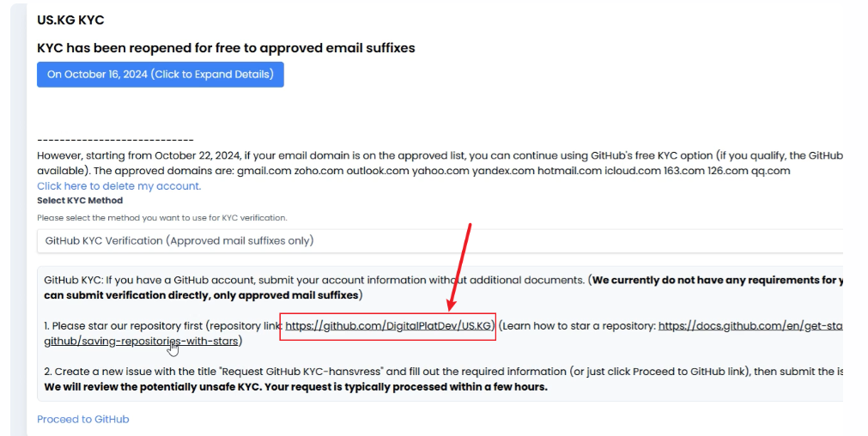The image size is (868, 436).
Task: Click the bold We currently do not have requirements text
Action: coord(713,281)
